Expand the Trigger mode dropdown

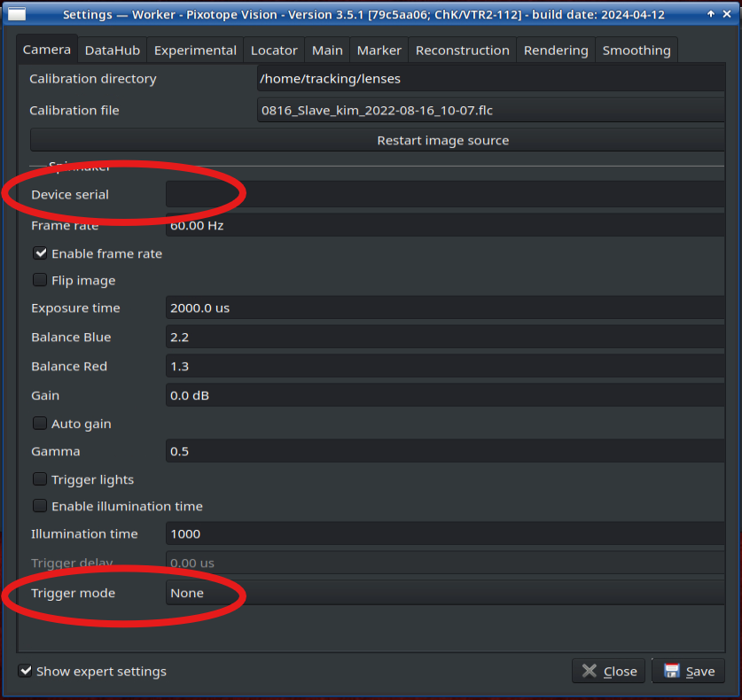point(445,594)
